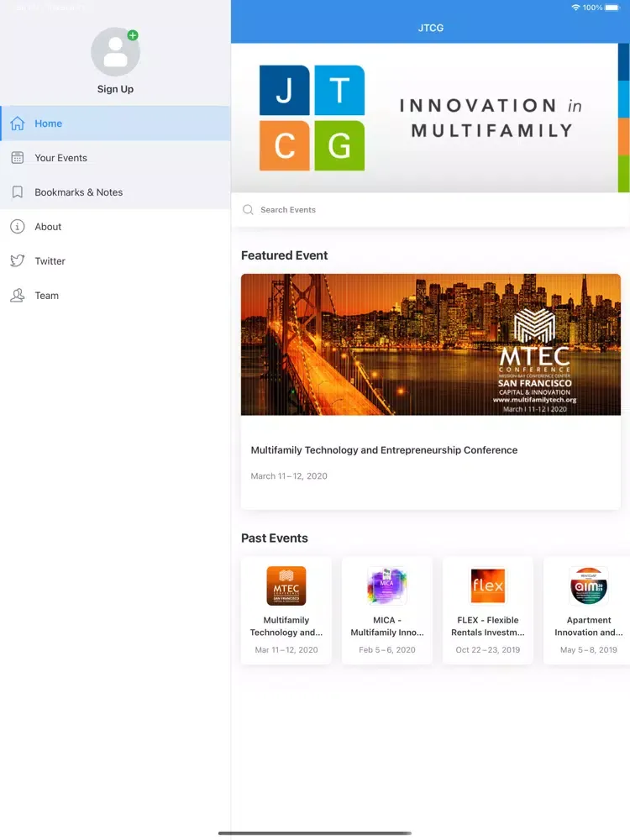Click the Oct 22–23, 2019 date
Image resolution: width=630 pixels, height=840 pixels.
click(487, 650)
